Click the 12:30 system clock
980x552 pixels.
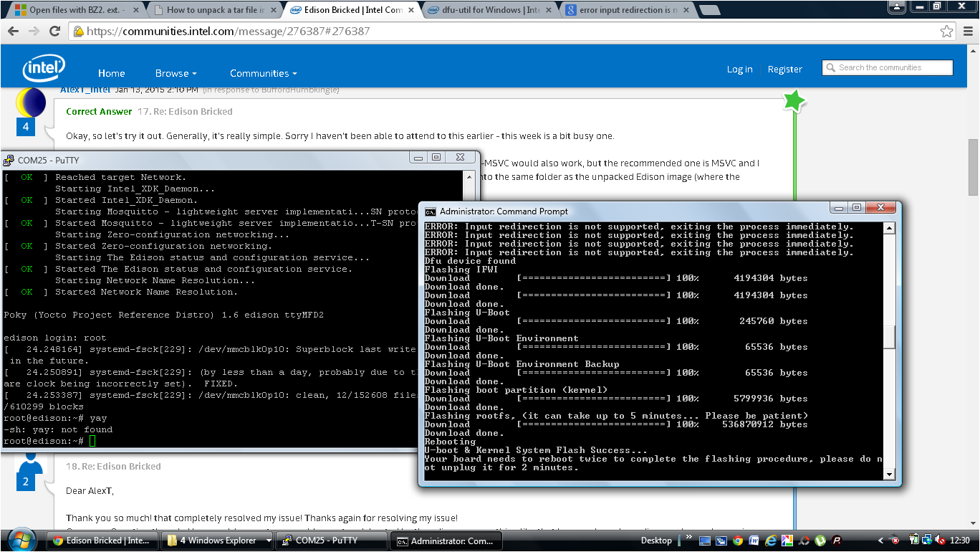click(960, 541)
